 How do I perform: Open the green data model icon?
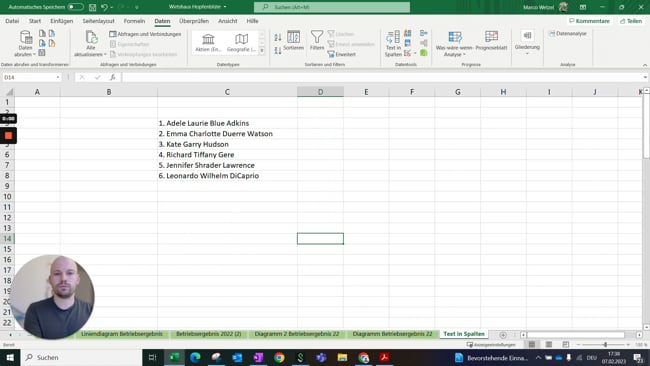[423, 53]
